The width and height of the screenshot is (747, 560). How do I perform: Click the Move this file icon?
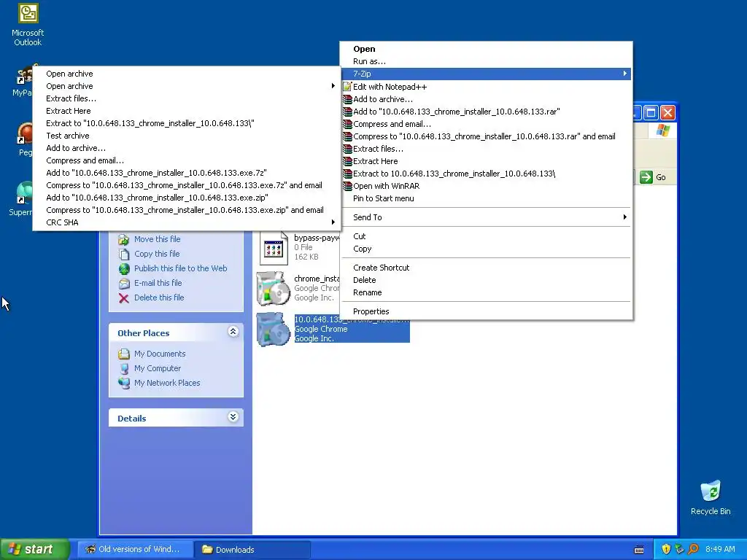click(124, 239)
